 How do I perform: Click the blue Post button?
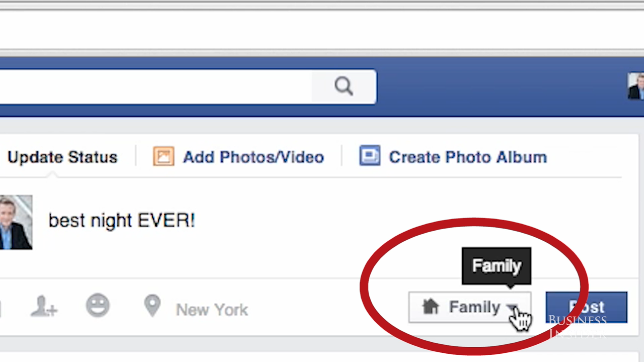[587, 307]
